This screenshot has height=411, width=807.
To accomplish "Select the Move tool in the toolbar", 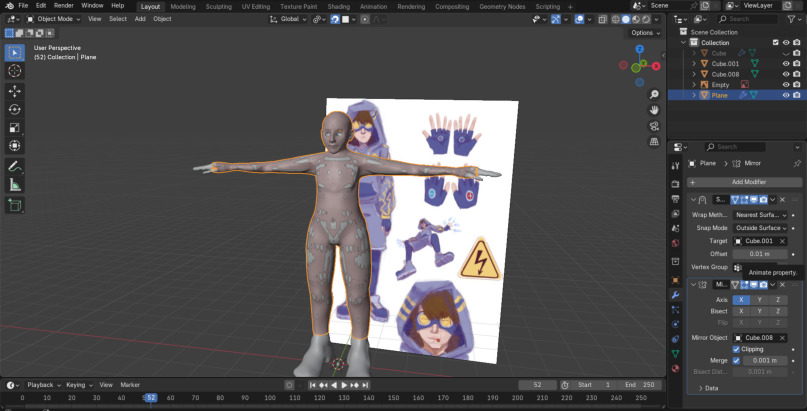I will [15, 90].
